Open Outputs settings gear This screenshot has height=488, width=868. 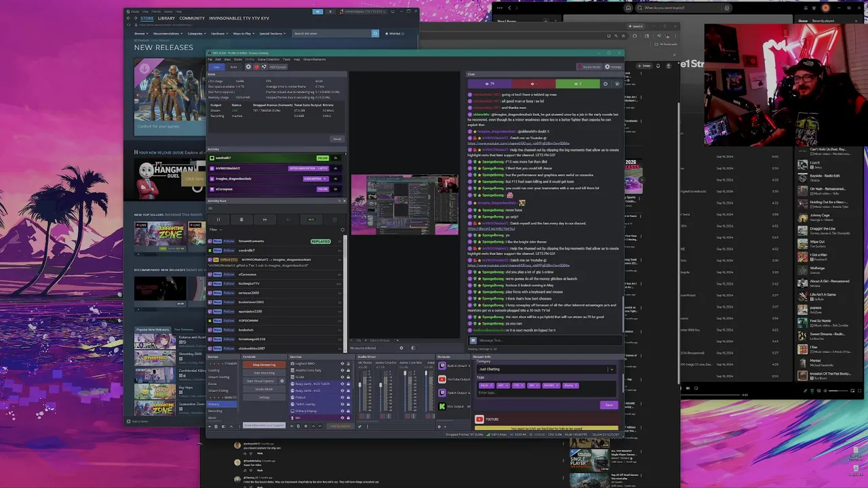pyautogui.click(x=439, y=426)
